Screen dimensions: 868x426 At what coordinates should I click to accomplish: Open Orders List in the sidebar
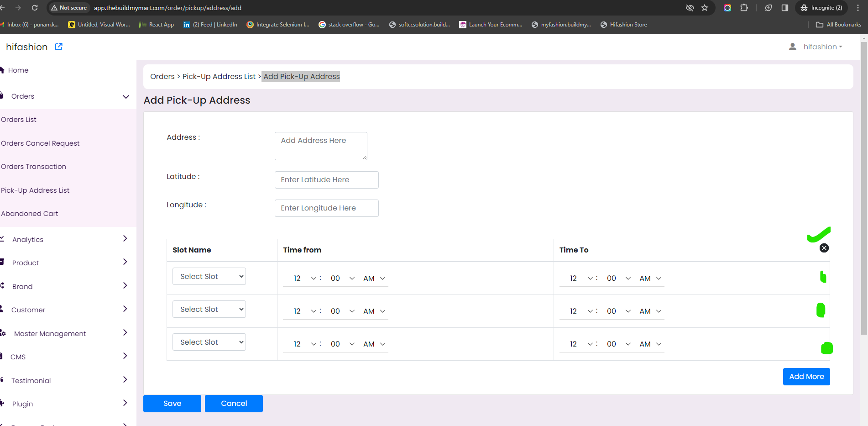(x=19, y=120)
